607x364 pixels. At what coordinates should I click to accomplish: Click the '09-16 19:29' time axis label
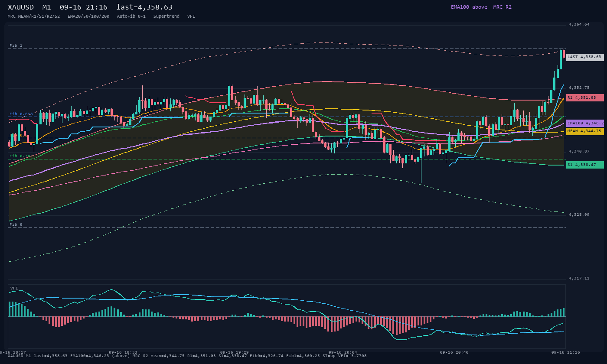(x=234, y=352)
